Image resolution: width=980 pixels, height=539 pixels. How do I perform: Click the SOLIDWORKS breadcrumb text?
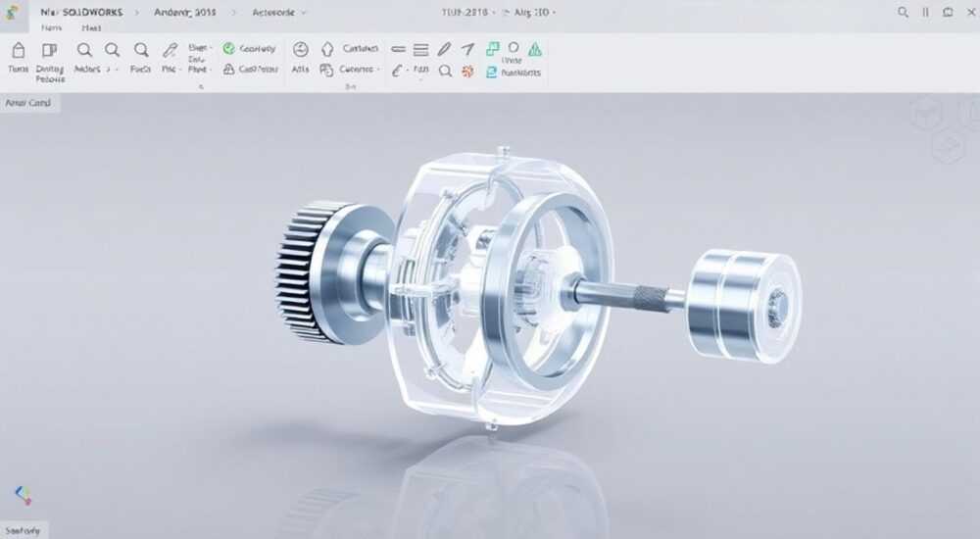point(92,13)
